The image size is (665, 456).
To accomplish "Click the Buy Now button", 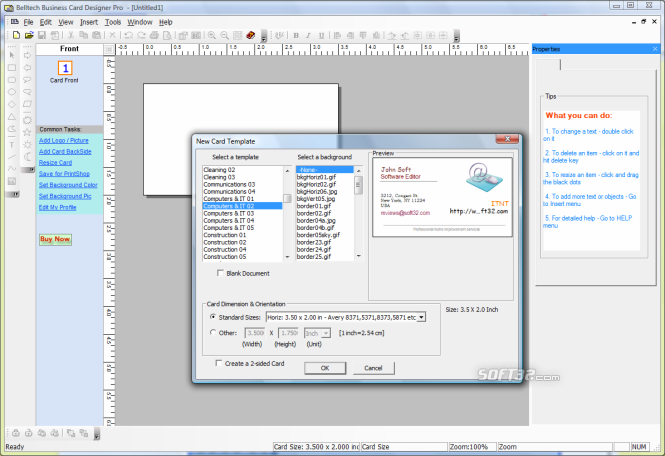I will click(x=55, y=239).
